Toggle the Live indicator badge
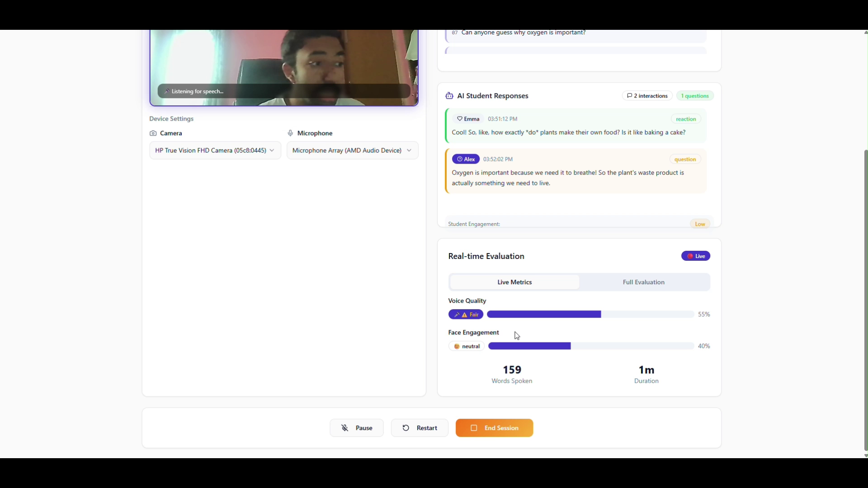The height and width of the screenshot is (488, 868). [696, 256]
